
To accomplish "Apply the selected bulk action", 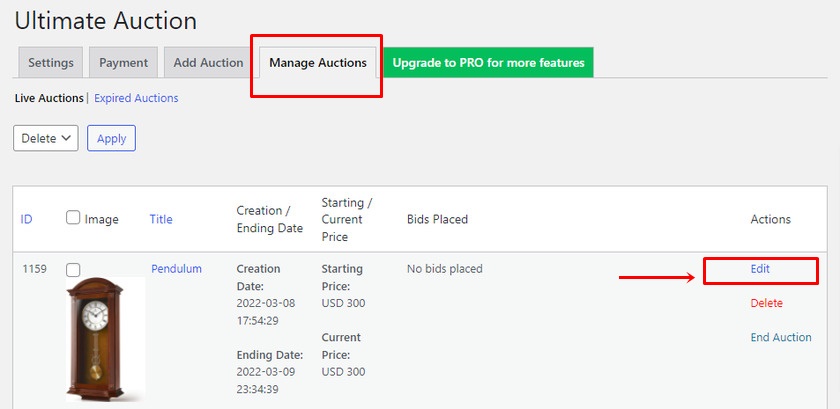I will (x=111, y=138).
